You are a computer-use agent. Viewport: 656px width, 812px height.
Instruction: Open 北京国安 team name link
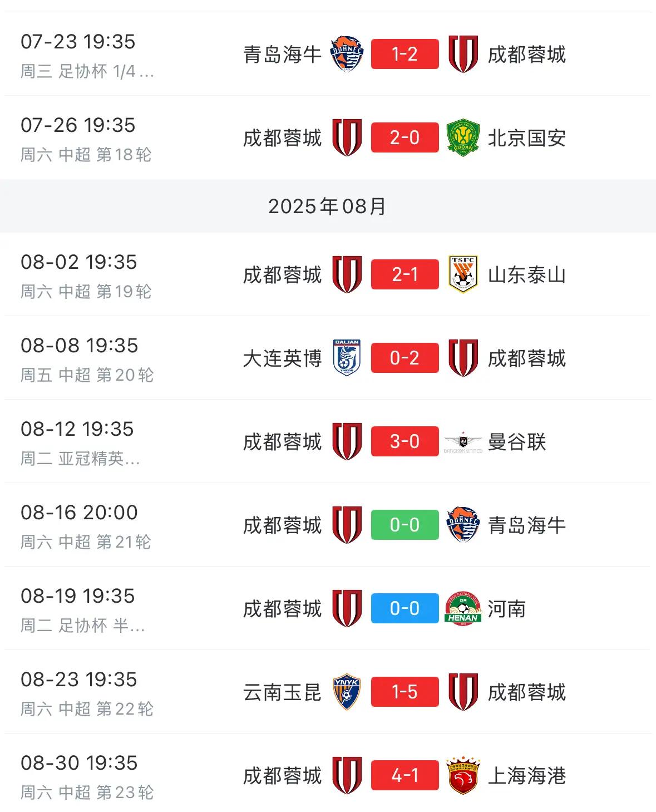pyautogui.click(x=527, y=138)
